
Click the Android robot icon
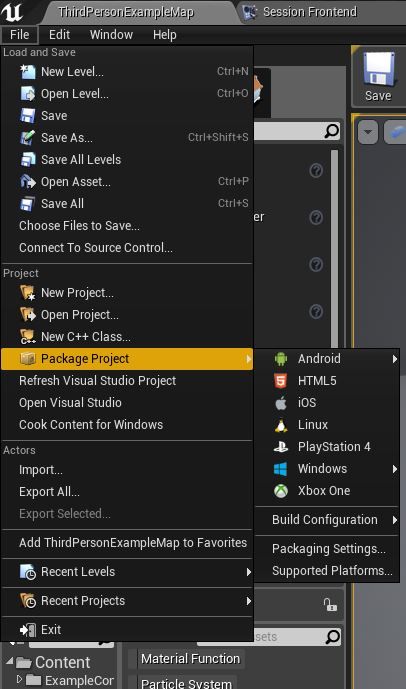point(281,359)
